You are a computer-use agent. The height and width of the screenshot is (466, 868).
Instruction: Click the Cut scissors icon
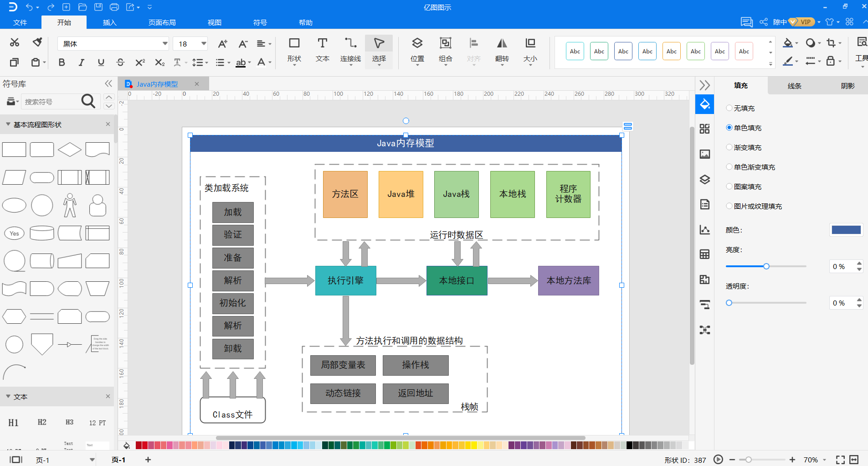click(15, 42)
